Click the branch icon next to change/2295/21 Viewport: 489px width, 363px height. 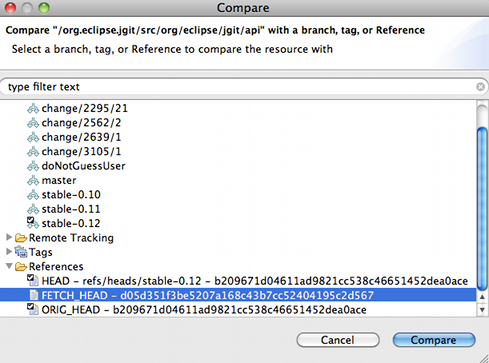point(33,108)
